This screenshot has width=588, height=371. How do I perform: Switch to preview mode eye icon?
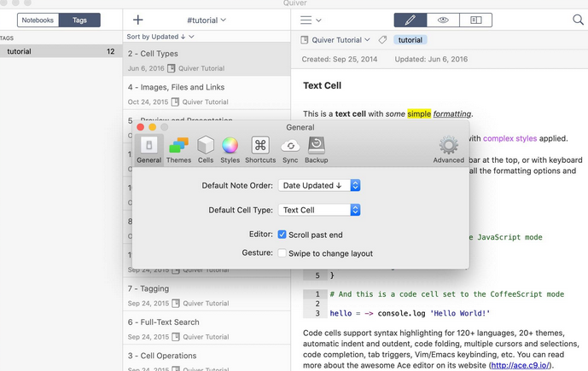(443, 20)
